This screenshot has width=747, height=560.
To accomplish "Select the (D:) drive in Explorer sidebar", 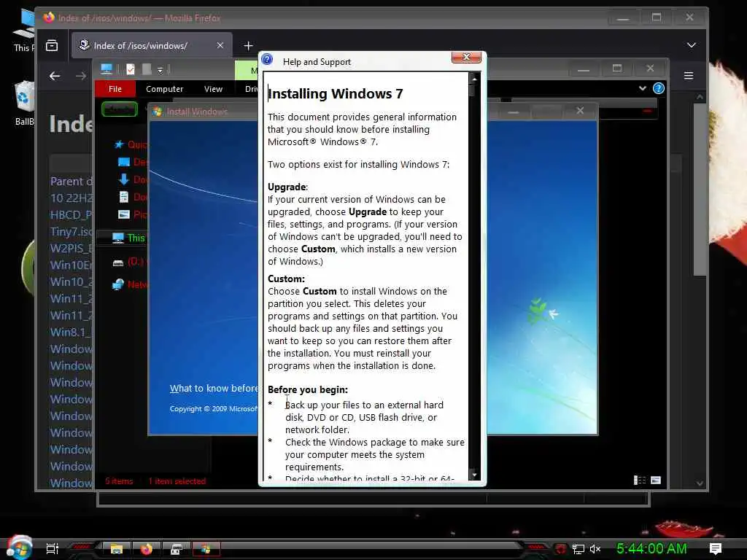I will pos(128,262).
